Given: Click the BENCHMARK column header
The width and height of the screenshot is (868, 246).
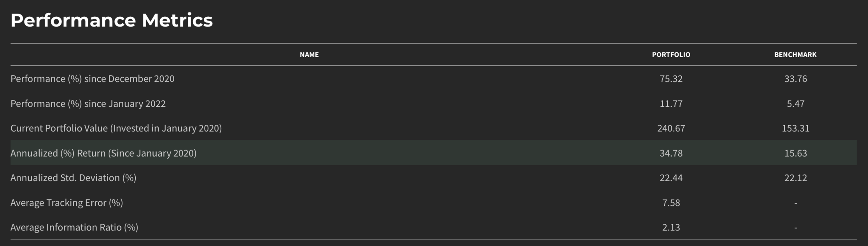Looking at the screenshot, I should click(x=795, y=55).
